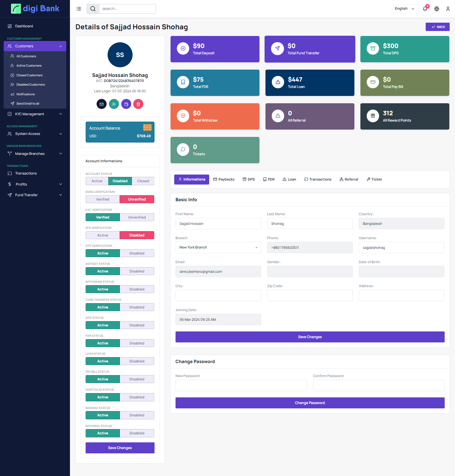Open the Branch dropdown showing New York Branch
The height and width of the screenshot is (476, 455).
tap(218, 247)
